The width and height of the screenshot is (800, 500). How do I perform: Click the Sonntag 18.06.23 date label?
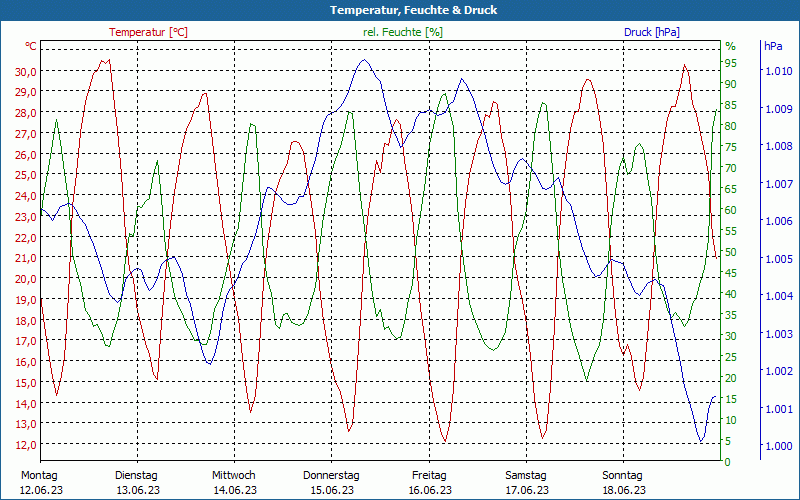pos(623,482)
